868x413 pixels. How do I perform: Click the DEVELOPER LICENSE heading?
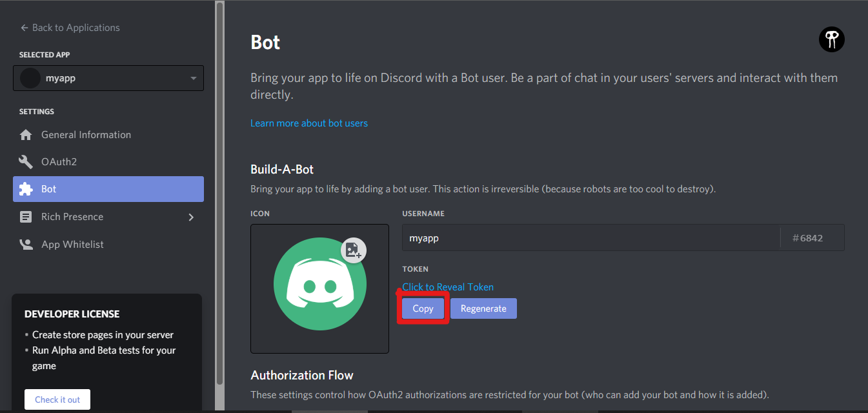click(x=72, y=314)
